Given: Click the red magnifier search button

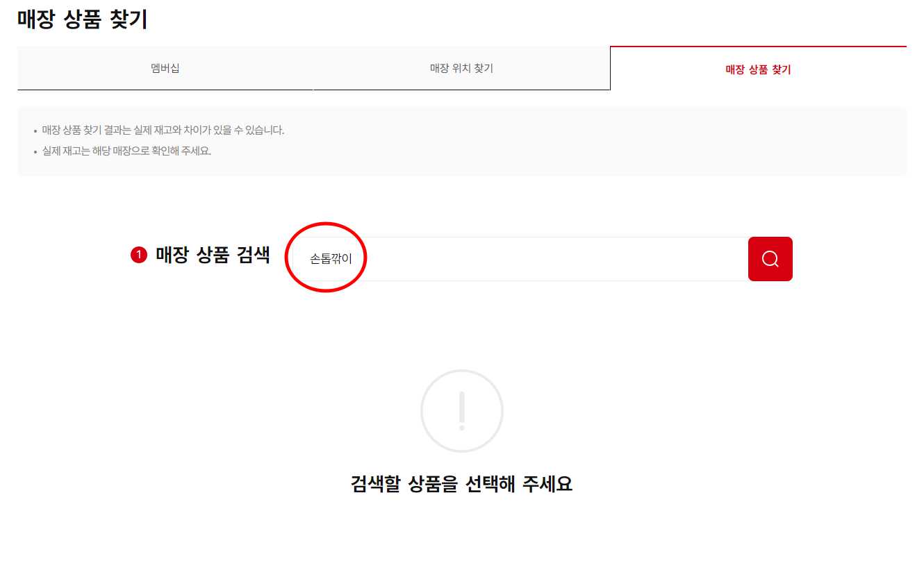Looking at the screenshot, I should (770, 259).
